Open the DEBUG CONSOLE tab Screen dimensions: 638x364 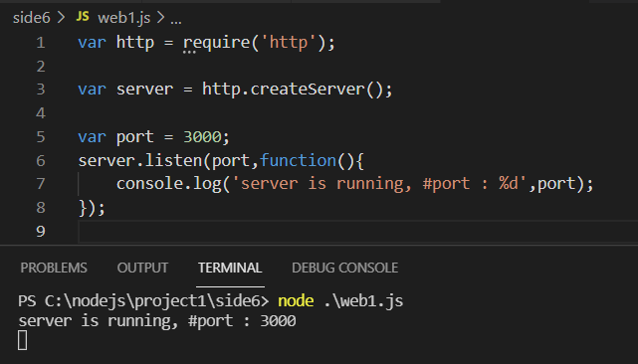344,268
